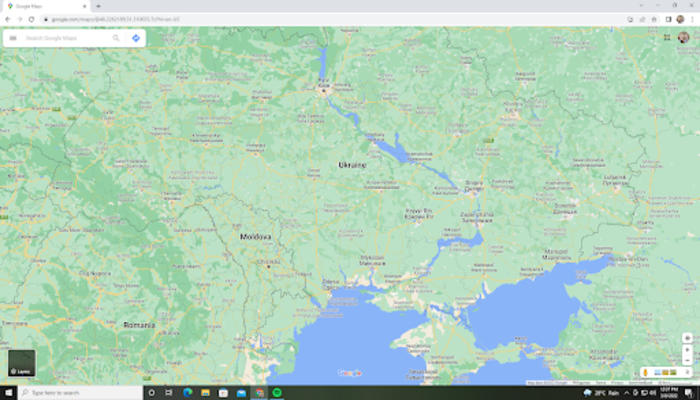Click the share page icon in address bar
700x400 pixels.
point(642,19)
